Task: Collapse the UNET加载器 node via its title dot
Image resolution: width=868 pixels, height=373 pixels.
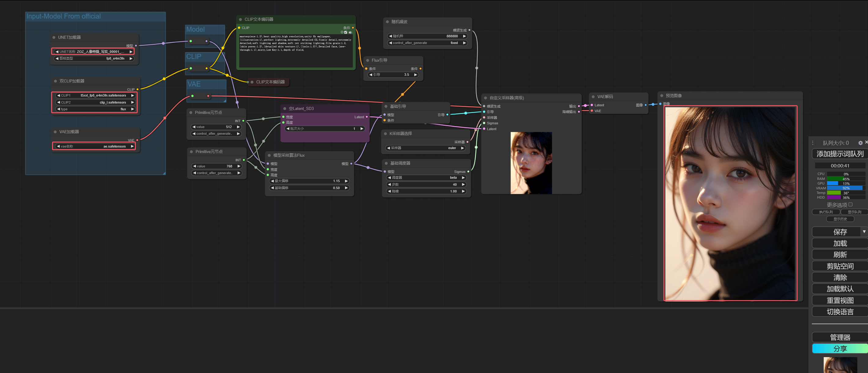Action: (x=54, y=37)
